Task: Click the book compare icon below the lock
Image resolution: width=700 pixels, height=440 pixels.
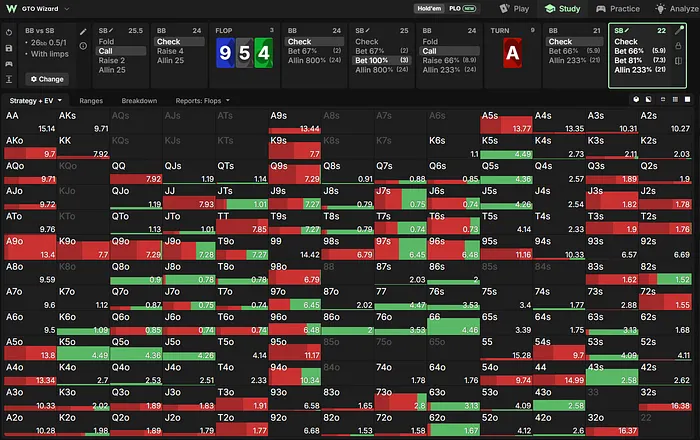Action: 678,61
